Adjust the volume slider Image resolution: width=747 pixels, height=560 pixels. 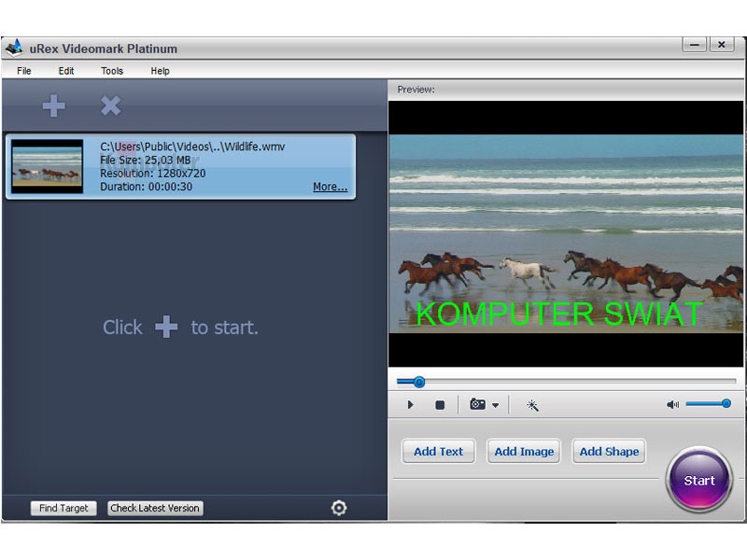pyautogui.click(x=709, y=404)
